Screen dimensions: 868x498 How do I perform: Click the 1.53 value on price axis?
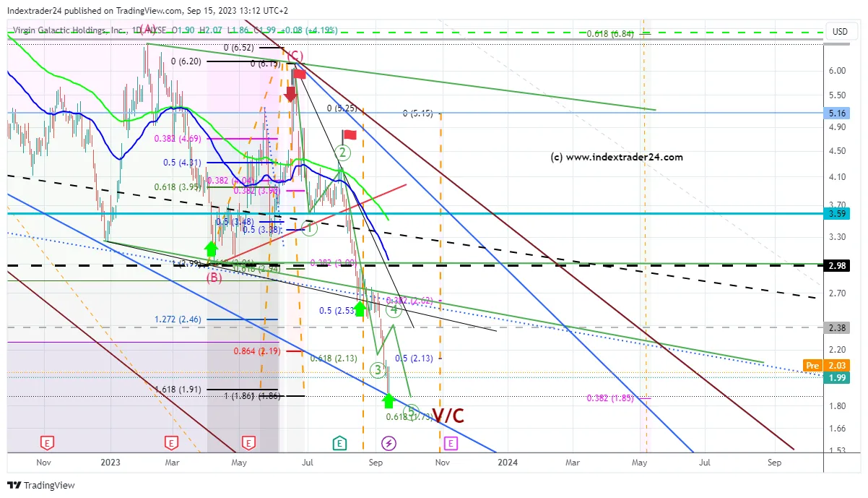[838, 451]
